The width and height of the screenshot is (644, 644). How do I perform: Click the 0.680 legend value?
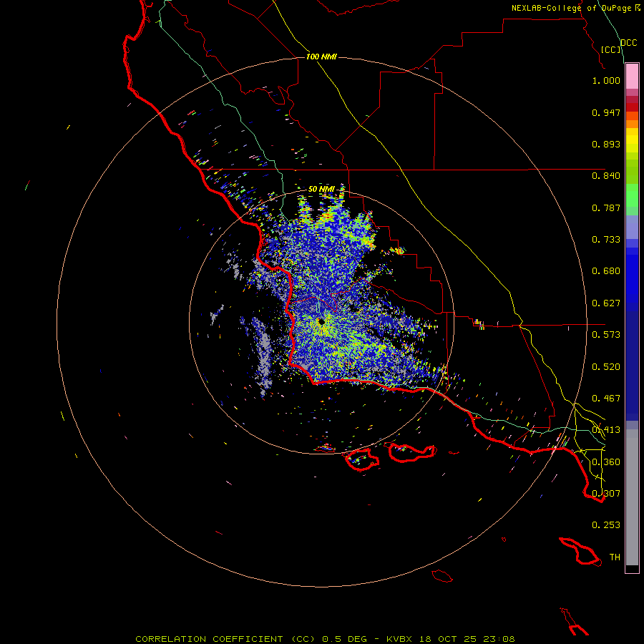(606, 271)
